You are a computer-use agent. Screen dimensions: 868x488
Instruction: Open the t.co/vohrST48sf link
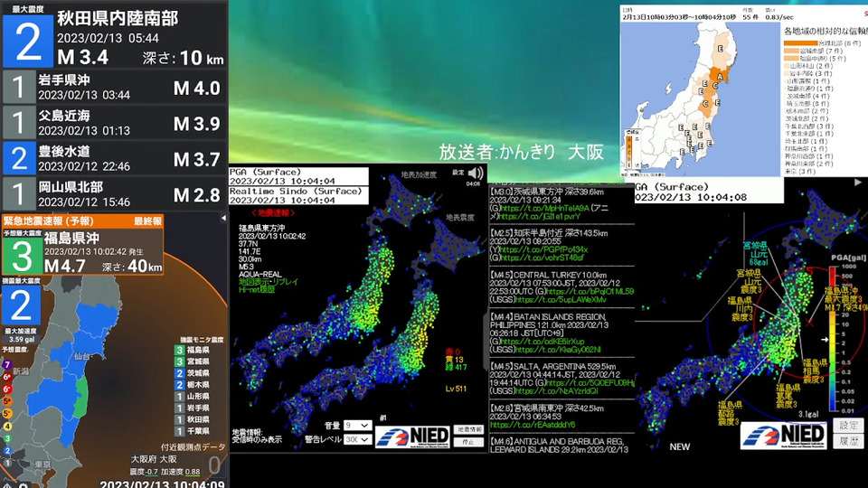542,258
